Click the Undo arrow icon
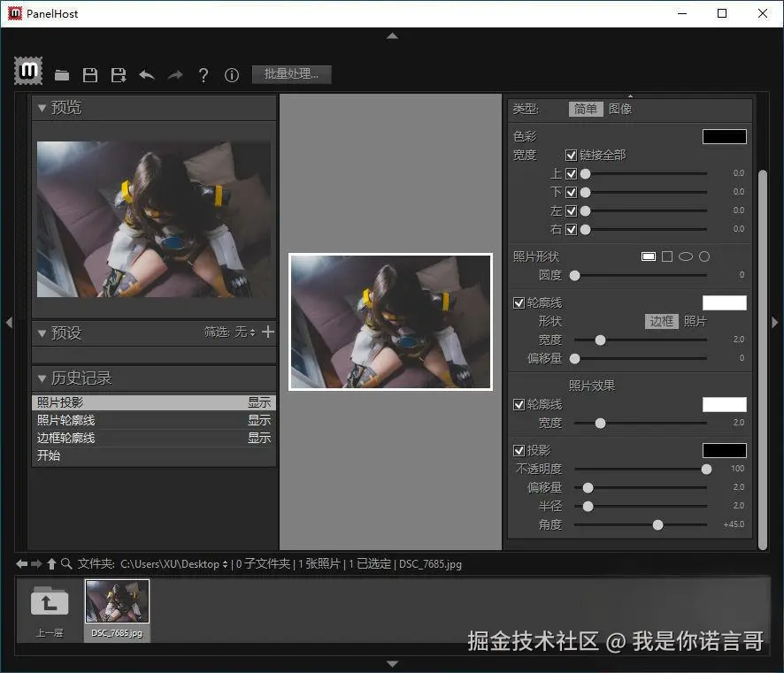 [x=147, y=75]
